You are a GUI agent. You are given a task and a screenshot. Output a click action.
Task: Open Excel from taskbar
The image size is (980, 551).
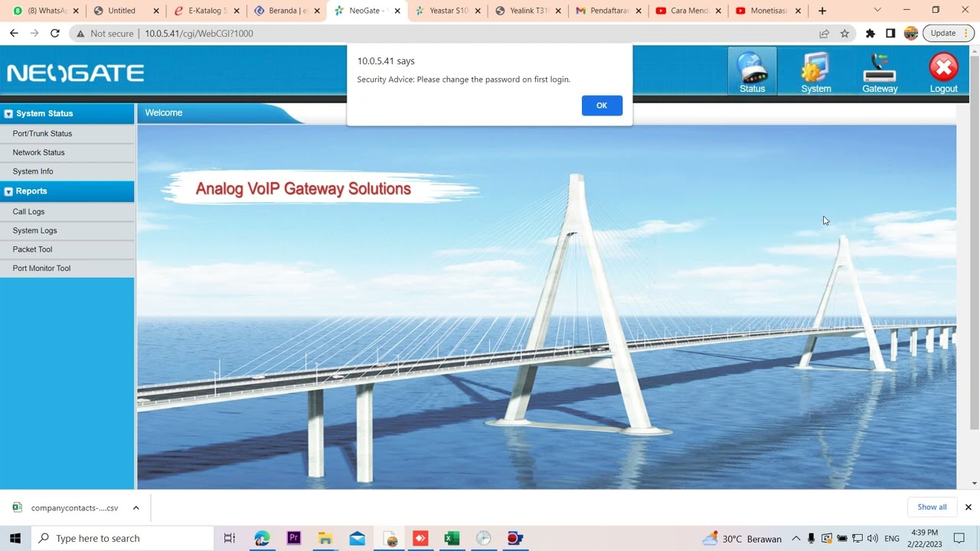(x=452, y=538)
